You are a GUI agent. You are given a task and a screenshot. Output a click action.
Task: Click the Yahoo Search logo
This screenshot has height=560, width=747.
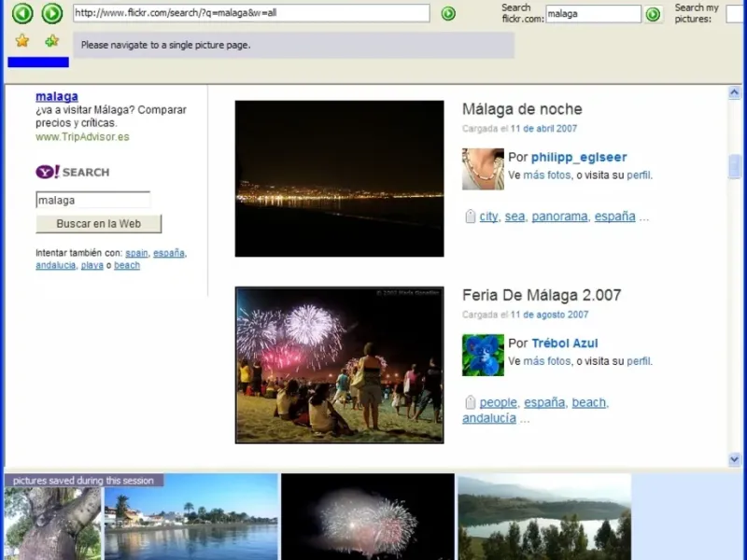click(x=73, y=172)
